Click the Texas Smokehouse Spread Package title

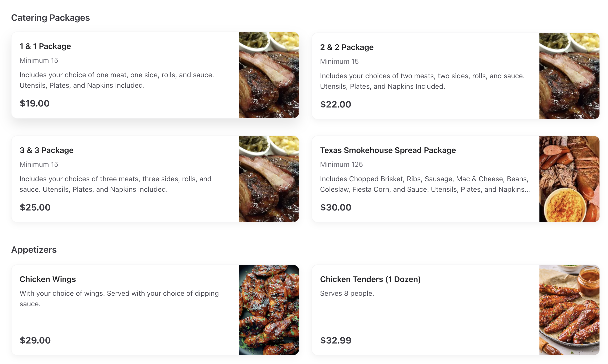point(388,150)
